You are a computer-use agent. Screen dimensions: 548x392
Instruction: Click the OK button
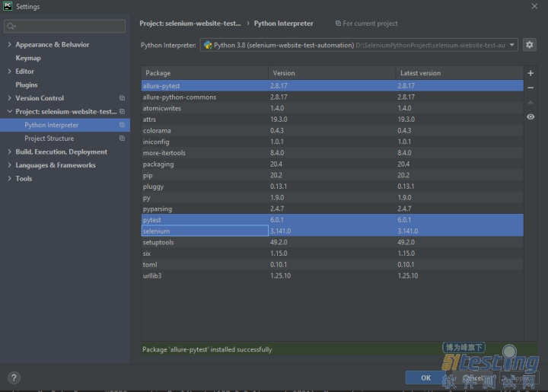[x=425, y=378]
